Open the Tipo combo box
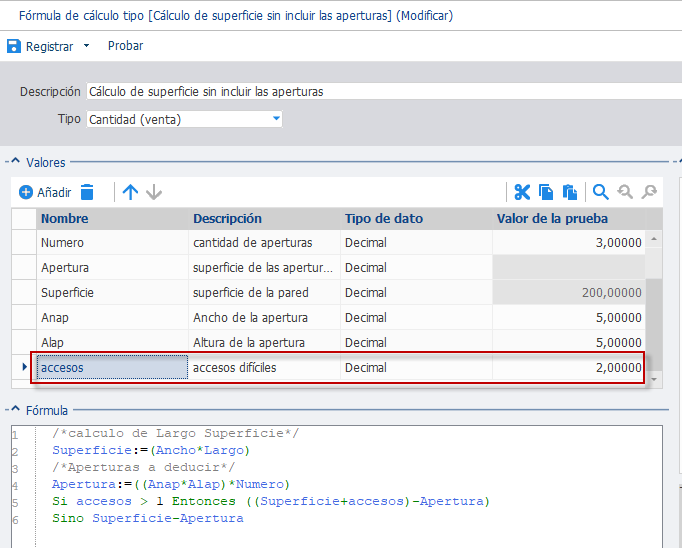This screenshot has width=682, height=548. click(x=276, y=119)
